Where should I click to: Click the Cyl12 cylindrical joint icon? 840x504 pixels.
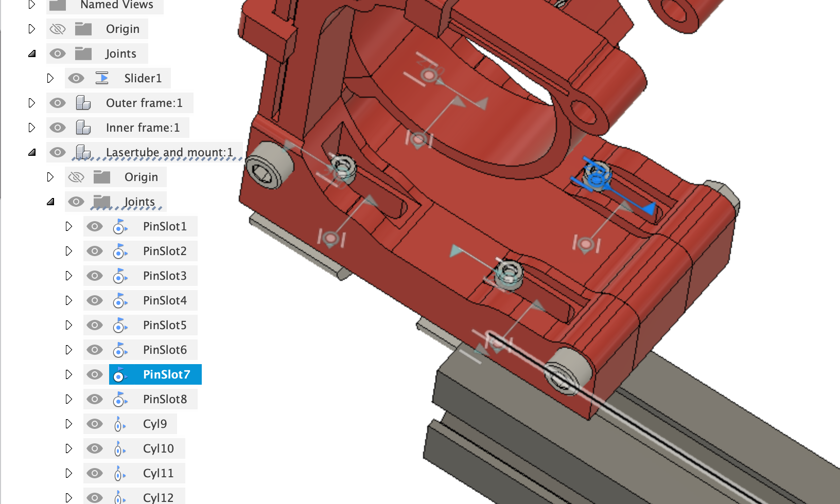click(x=119, y=497)
